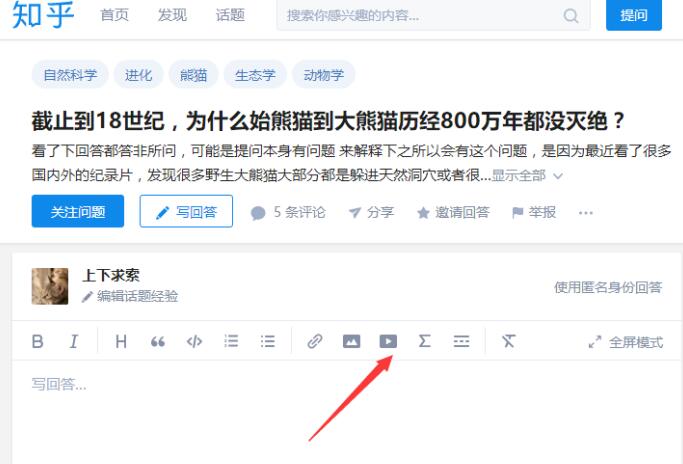Open the 话题 topics tab
The width and height of the screenshot is (683, 464).
coord(230,15)
